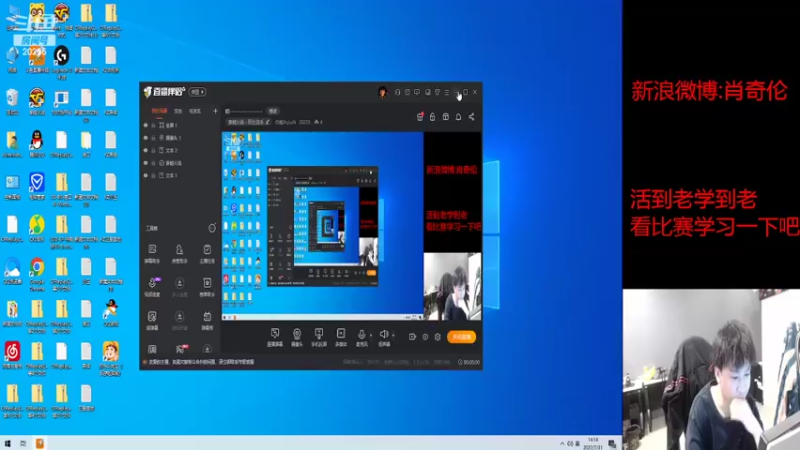Lock the 摄像头 1 source layer

coord(153,138)
